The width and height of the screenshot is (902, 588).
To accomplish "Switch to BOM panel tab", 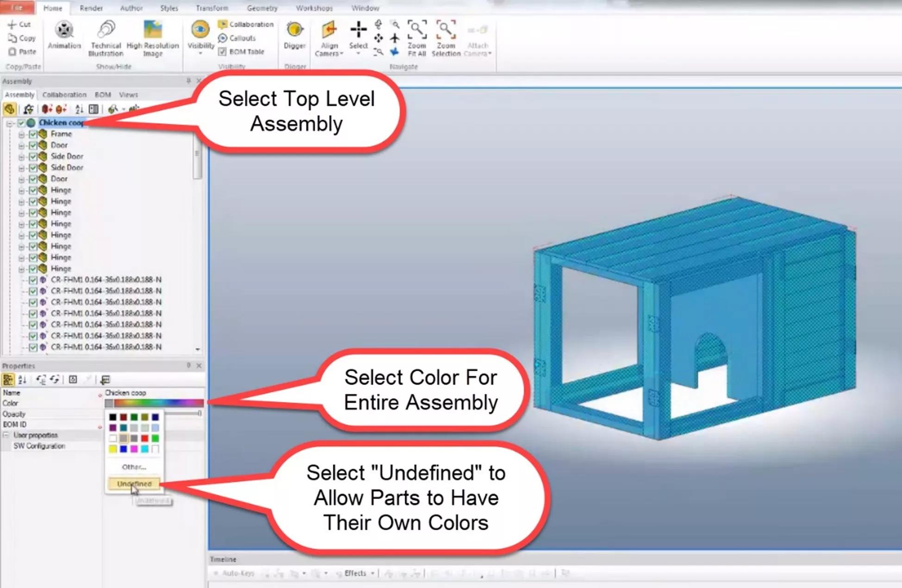I will point(103,94).
